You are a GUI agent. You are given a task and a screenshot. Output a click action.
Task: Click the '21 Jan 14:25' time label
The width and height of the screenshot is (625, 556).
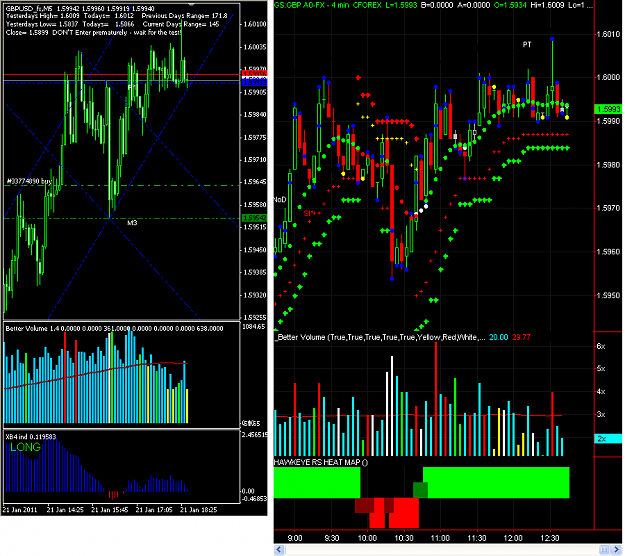click(65, 510)
